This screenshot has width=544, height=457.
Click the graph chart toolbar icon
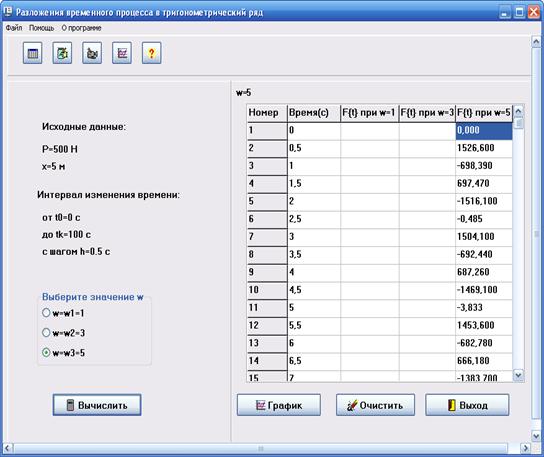pyautogui.click(x=122, y=53)
